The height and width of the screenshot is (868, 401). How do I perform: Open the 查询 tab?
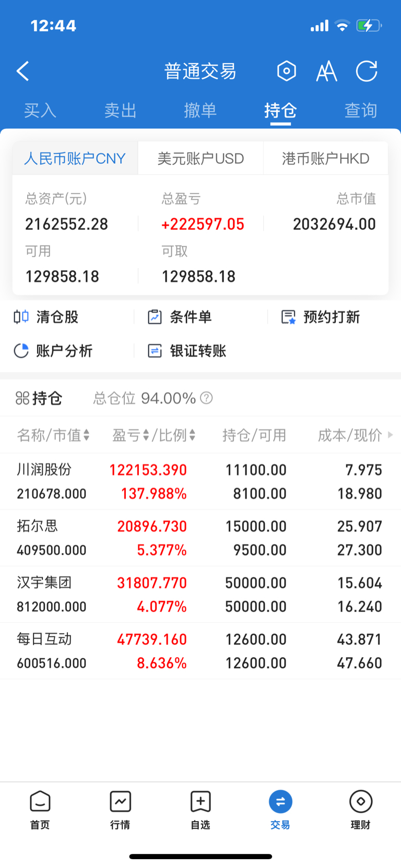coord(361,110)
